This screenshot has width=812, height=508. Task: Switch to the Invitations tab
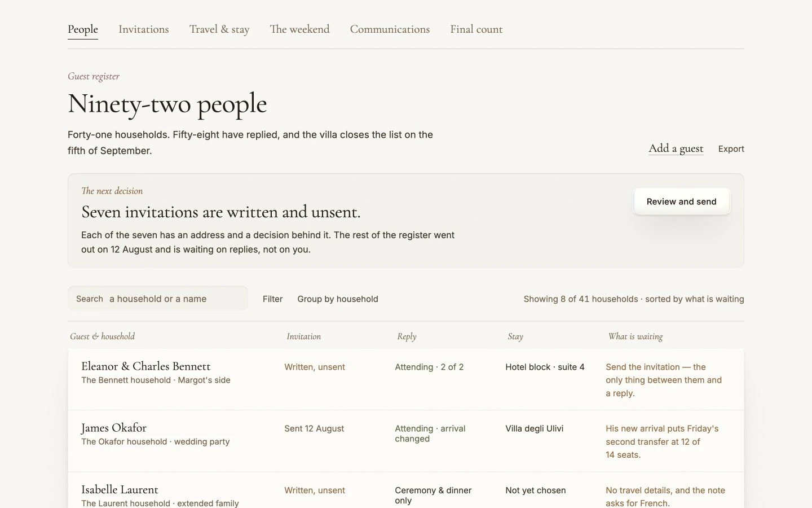[144, 29]
